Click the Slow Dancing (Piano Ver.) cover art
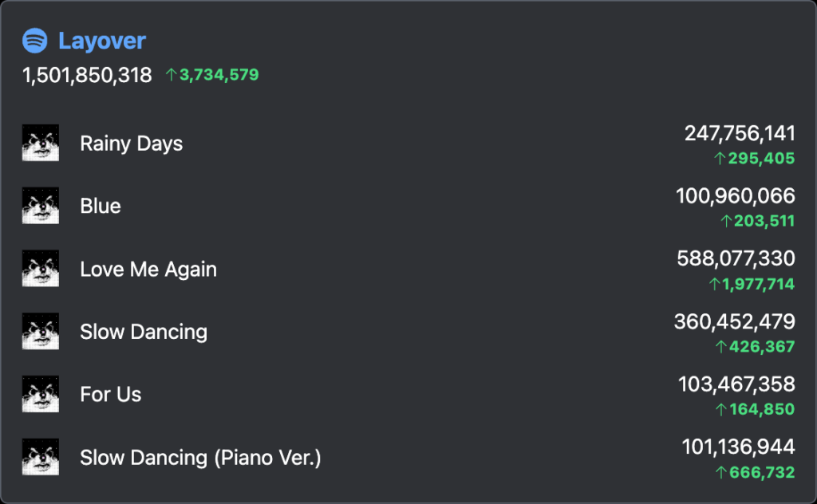Image resolution: width=817 pixels, height=504 pixels. point(41,457)
